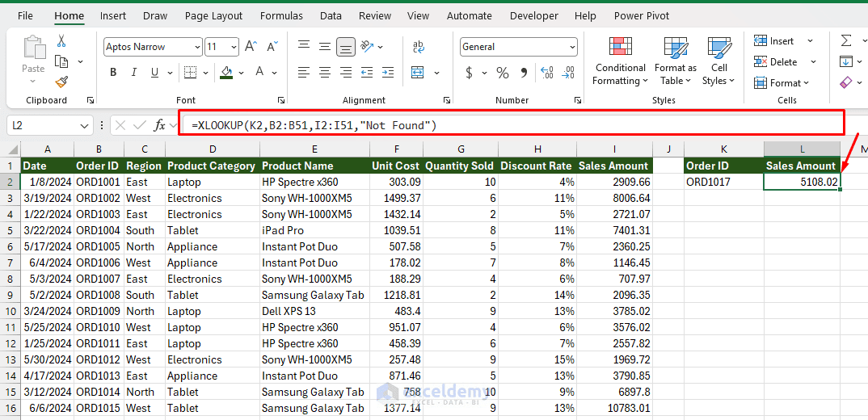
Task: Center text horizontally
Action: click(x=325, y=72)
